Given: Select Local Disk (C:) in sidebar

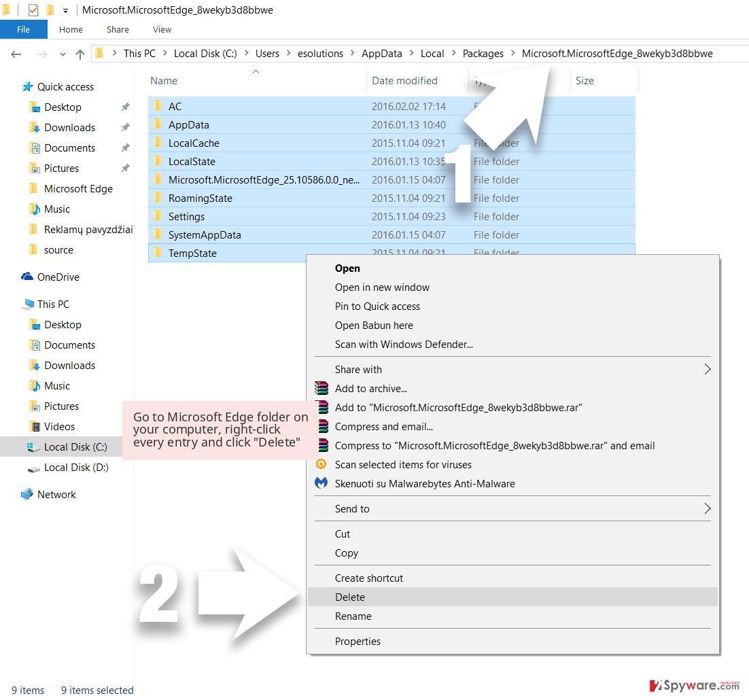Looking at the screenshot, I should tap(75, 447).
